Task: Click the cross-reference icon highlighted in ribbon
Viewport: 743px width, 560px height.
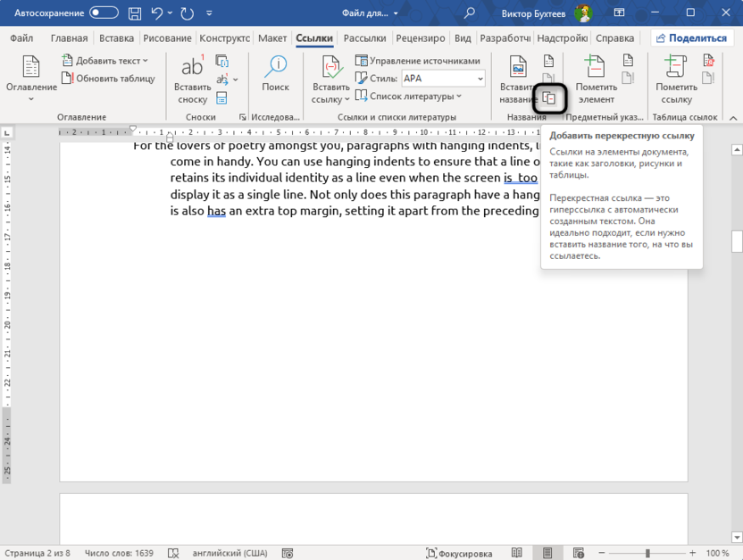Action: click(550, 99)
